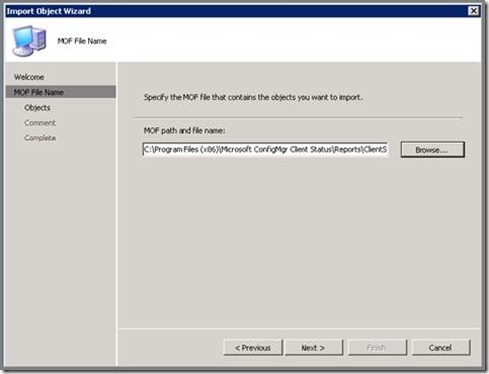
Task: Select the Complete step in sidebar
Action: coord(40,138)
